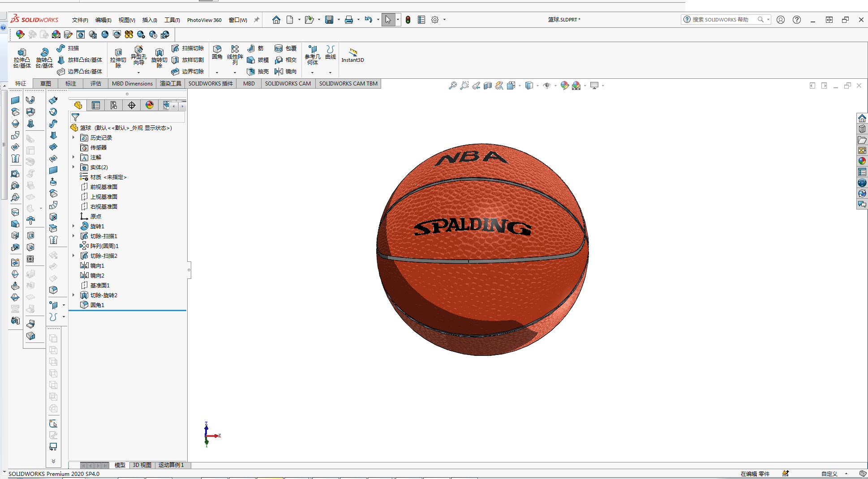Open the 插入 menu
868x479 pixels.
tap(150, 20)
